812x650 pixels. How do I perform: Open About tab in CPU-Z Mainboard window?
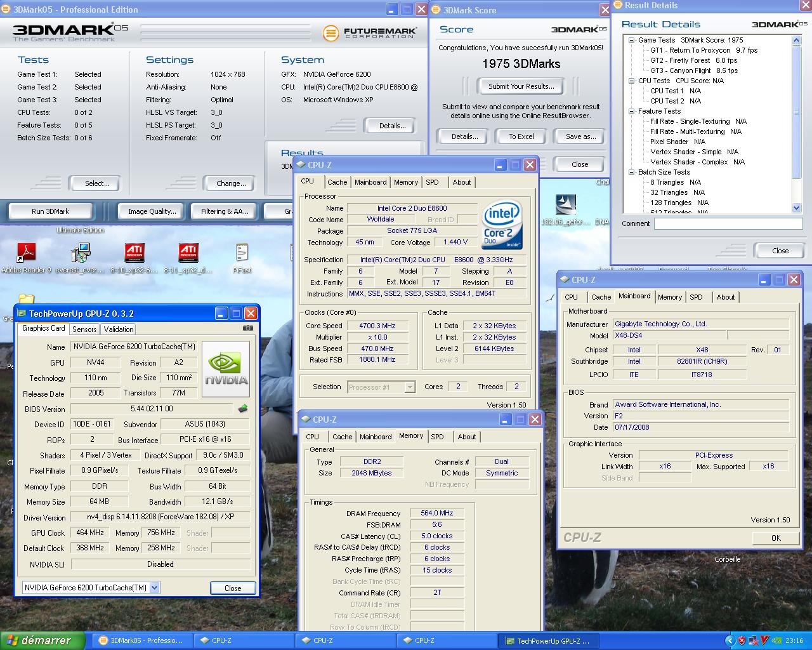click(x=726, y=297)
